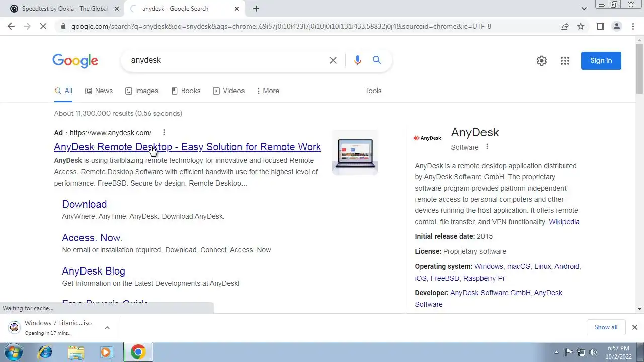Click the AnyDesk logo in knowledge panel

click(x=427, y=138)
